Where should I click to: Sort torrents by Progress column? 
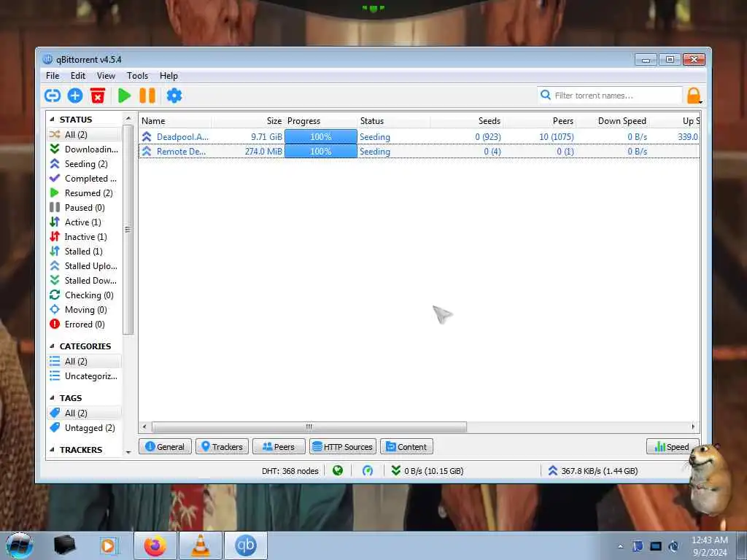click(x=321, y=121)
